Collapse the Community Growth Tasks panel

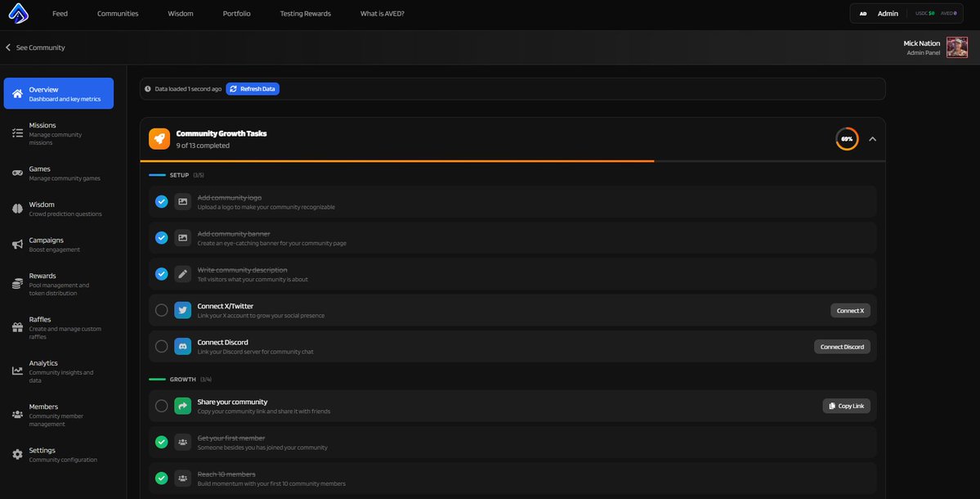(870, 137)
